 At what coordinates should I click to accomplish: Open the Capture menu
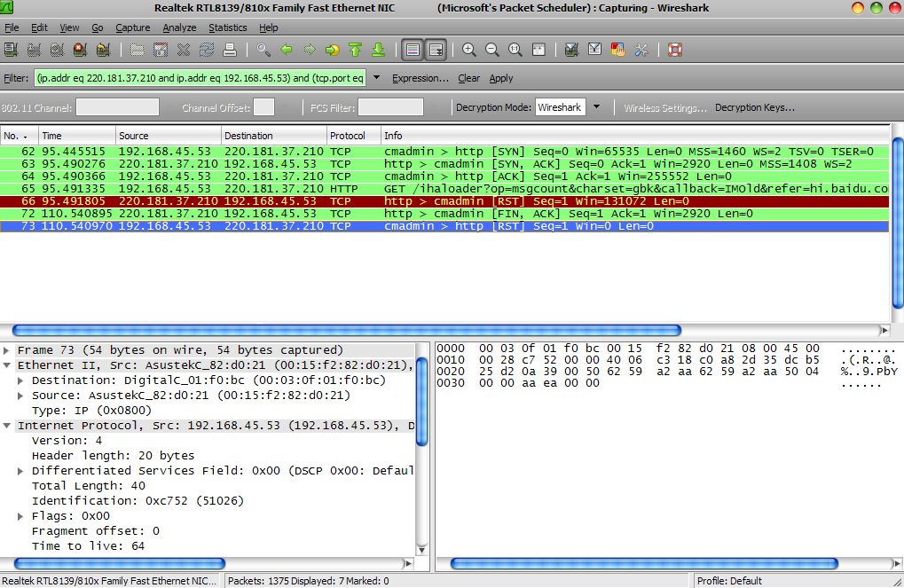[x=132, y=27]
